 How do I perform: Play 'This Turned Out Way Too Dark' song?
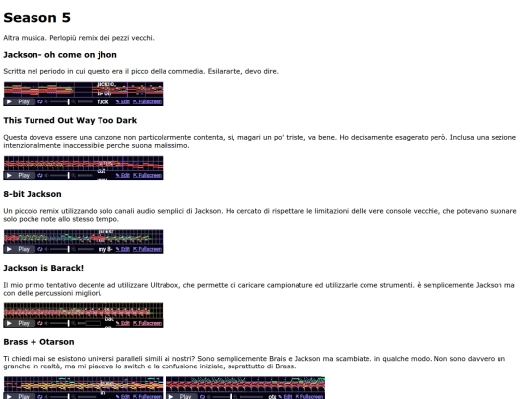click(x=20, y=175)
